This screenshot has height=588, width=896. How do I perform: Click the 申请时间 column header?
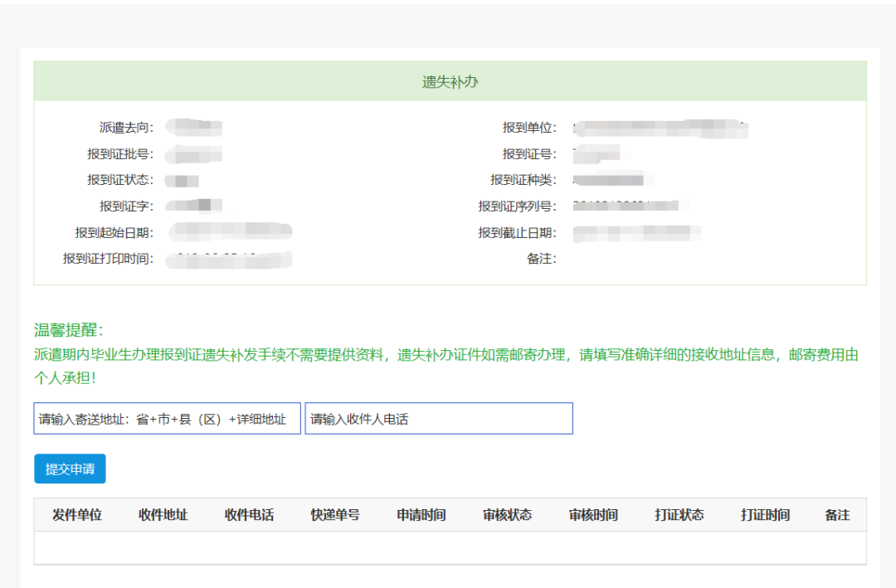pyautogui.click(x=421, y=515)
